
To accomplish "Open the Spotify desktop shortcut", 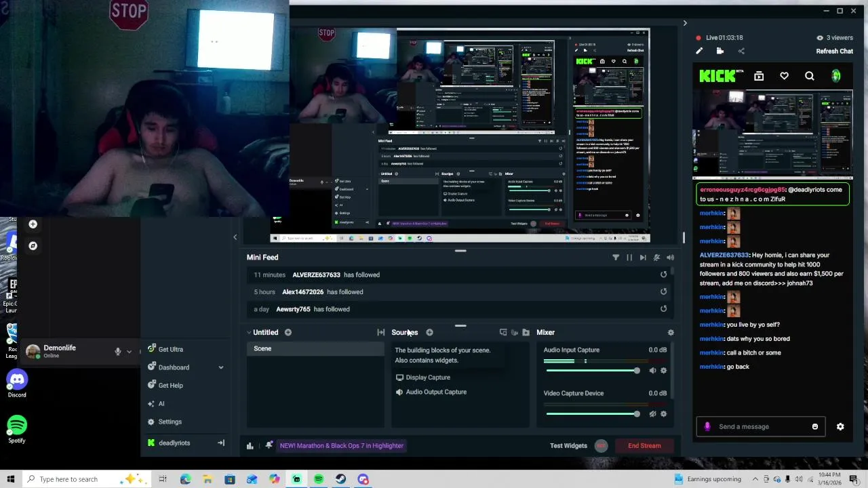I will pyautogui.click(x=17, y=430).
